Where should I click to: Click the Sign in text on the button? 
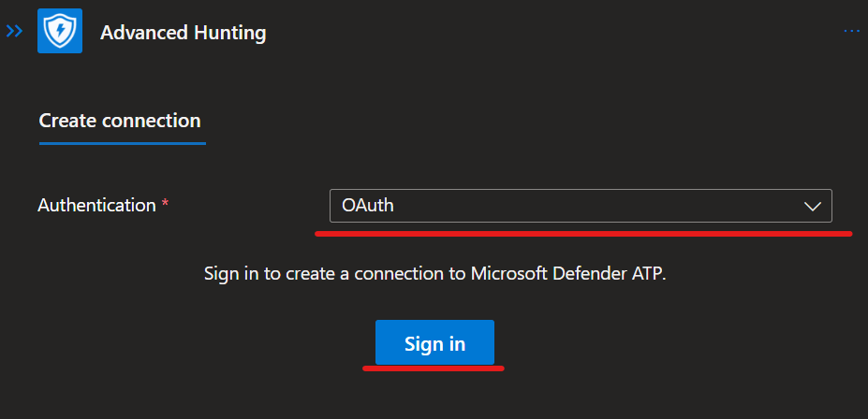pos(434,344)
